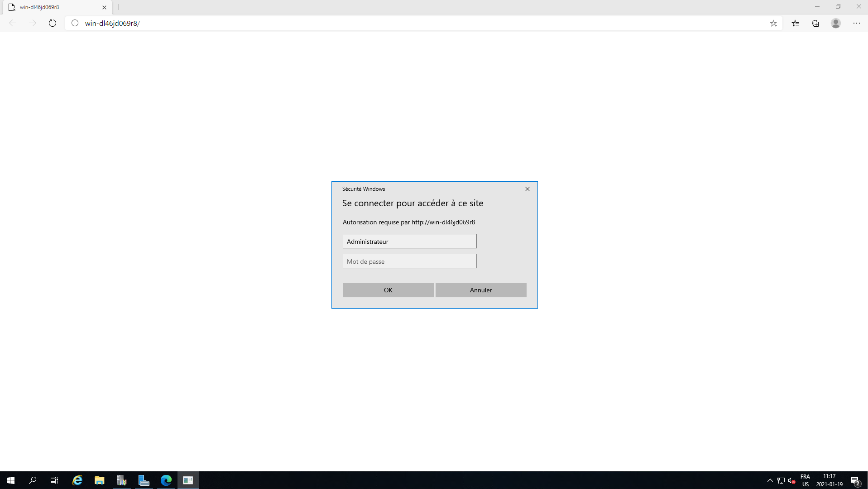Open Windows search from taskbar
Image resolution: width=868 pixels, height=489 pixels.
(x=33, y=480)
